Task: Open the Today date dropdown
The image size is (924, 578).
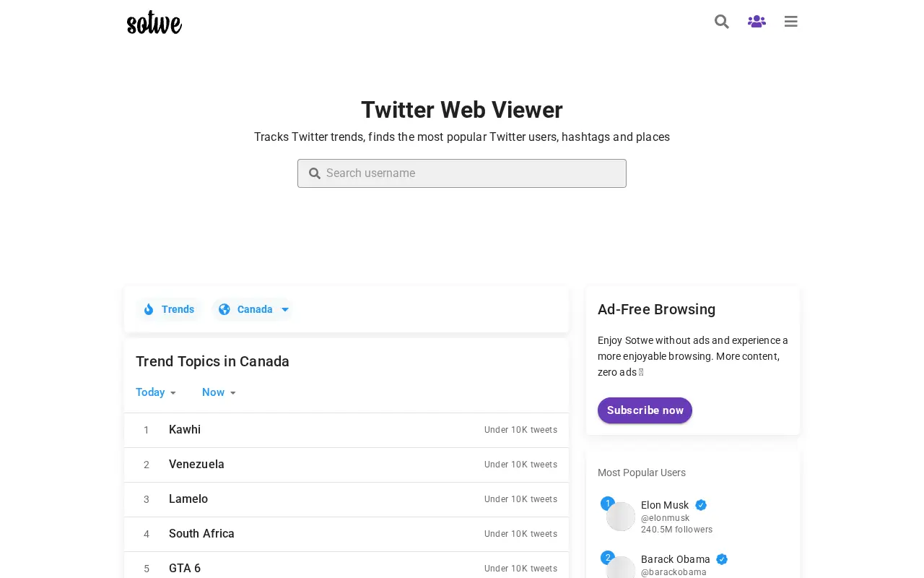Action: click(156, 392)
